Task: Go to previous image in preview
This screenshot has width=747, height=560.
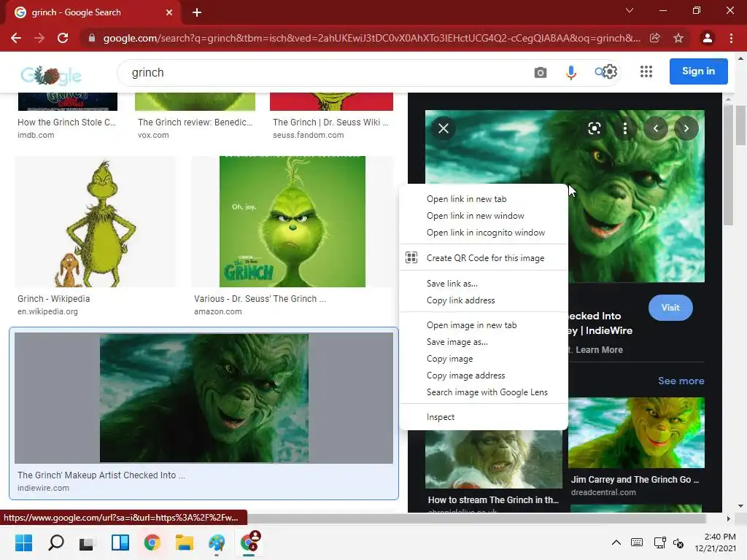Action: point(656,128)
